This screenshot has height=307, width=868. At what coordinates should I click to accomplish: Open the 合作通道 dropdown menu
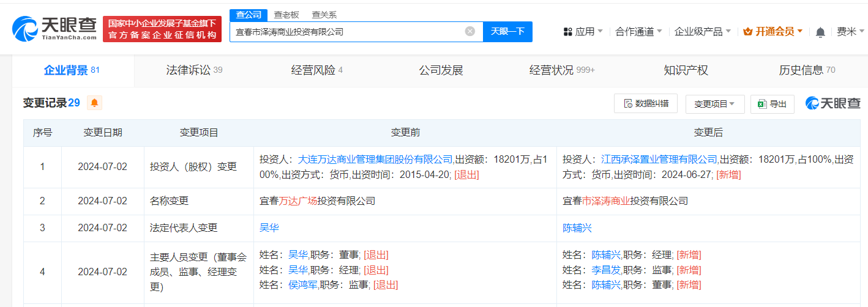tap(638, 32)
